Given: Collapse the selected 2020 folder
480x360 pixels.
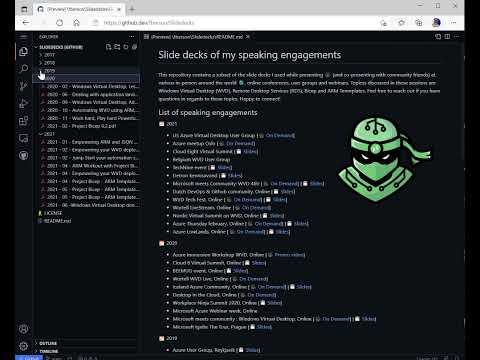Looking at the screenshot, I should point(87,78).
